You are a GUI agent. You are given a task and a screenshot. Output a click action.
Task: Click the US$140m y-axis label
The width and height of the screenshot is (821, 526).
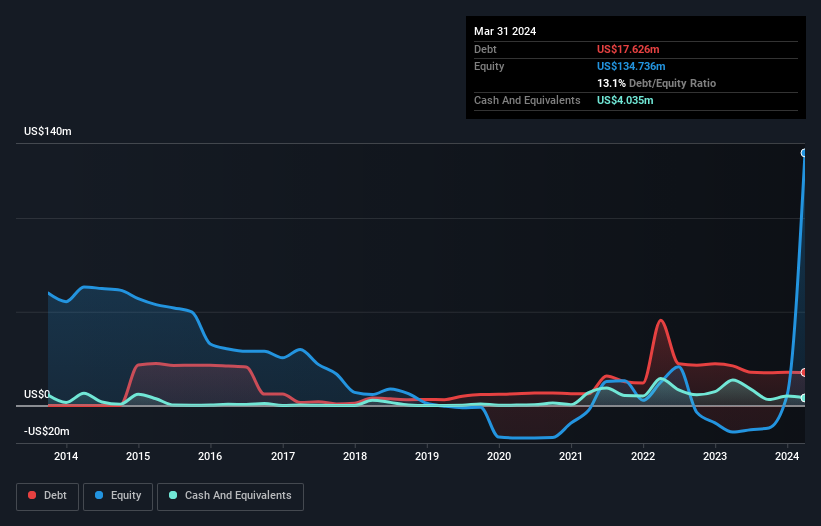coord(48,131)
